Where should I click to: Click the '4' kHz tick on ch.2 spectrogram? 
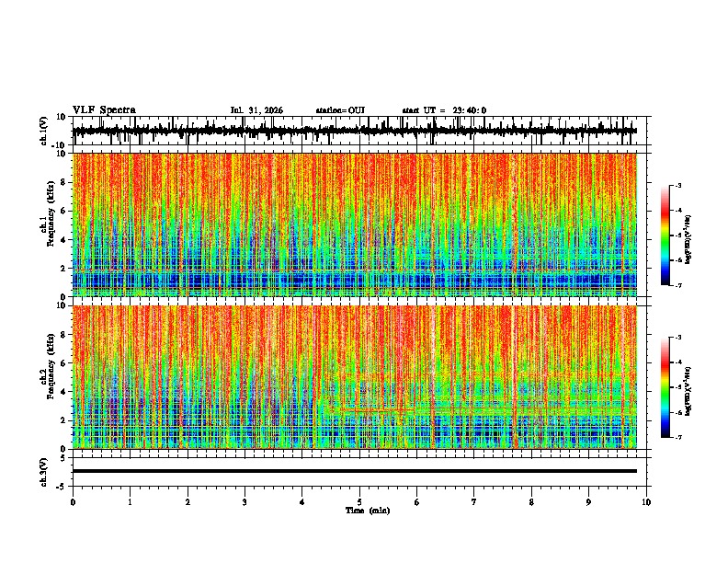tap(63, 392)
